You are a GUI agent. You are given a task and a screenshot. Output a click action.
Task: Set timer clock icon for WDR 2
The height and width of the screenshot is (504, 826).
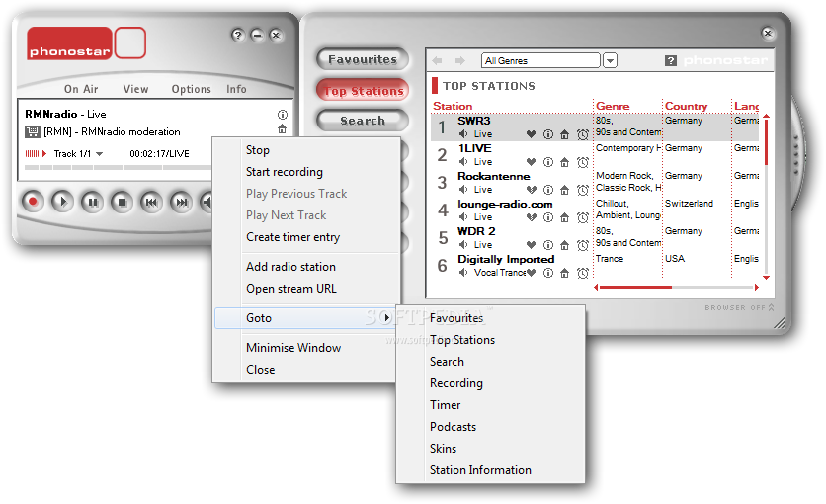point(583,245)
